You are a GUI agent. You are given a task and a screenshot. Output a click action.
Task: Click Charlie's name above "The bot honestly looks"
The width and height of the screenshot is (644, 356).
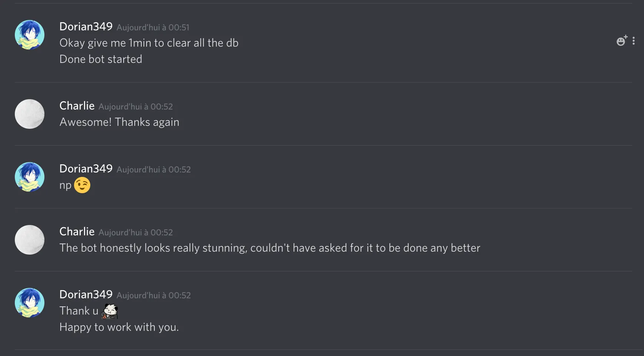(77, 232)
